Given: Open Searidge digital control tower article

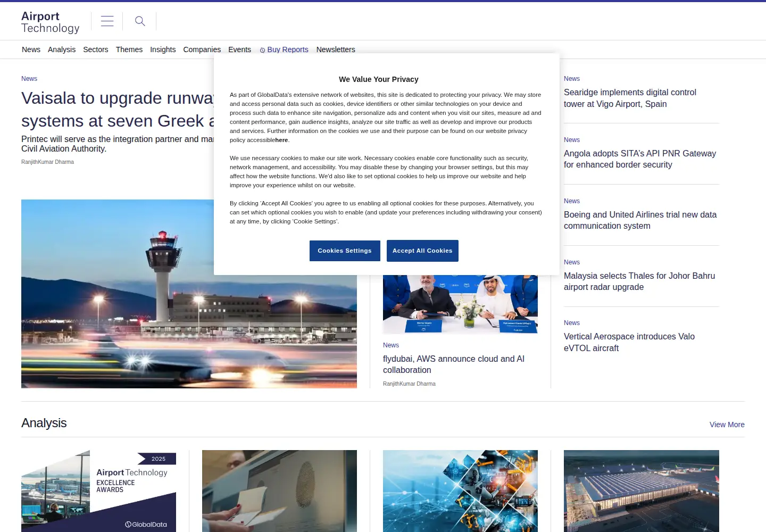Looking at the screenshot, I should click(x=630, y=98).
